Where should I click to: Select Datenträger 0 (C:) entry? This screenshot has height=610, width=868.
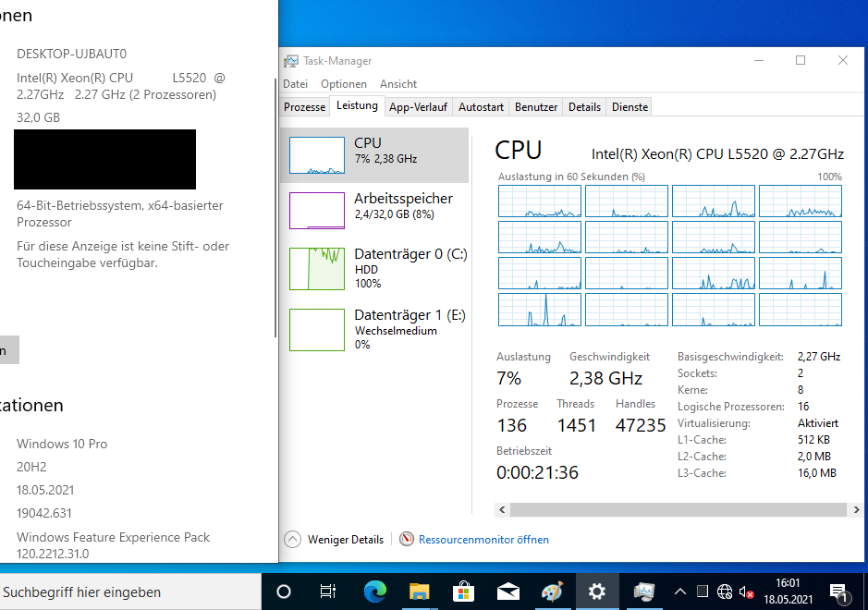point(374,269)
